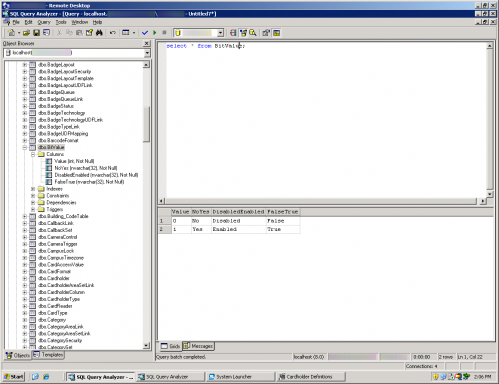Select the FalseTrue nvarchar column
The image size is (499, 384).
coord(89,182)
